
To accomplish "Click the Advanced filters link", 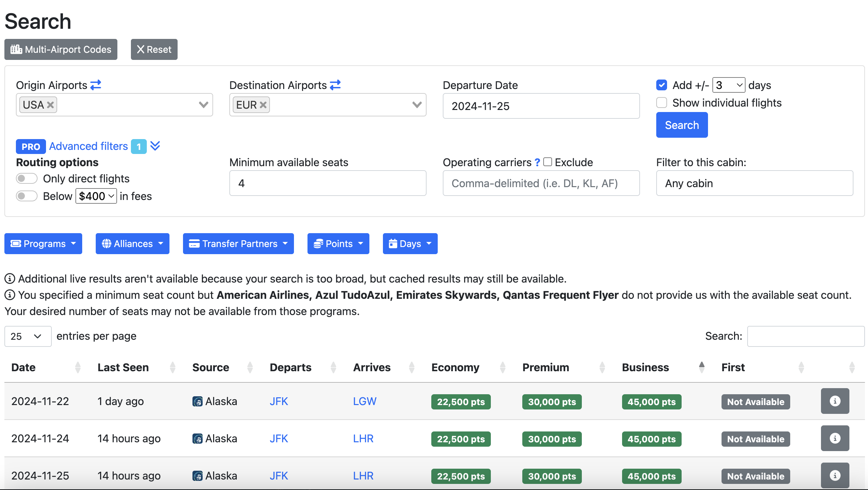I will click(88, 146).
